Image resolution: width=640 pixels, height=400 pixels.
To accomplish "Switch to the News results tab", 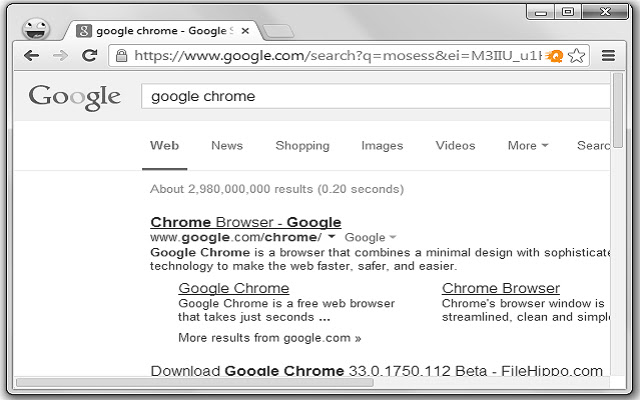I will [227, 146].
